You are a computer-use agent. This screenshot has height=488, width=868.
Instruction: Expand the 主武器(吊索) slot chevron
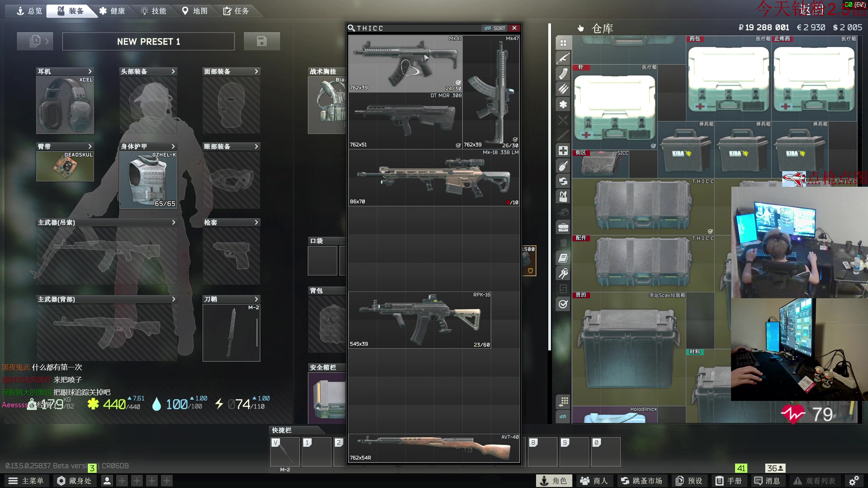[173, 222]
